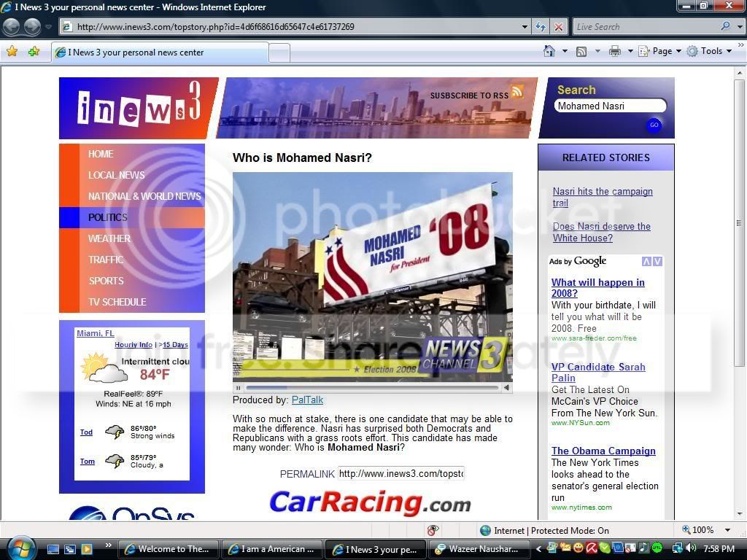Switch to I News 3 browser tab
The width and height of the screenshot is (747, 560).
160,52
